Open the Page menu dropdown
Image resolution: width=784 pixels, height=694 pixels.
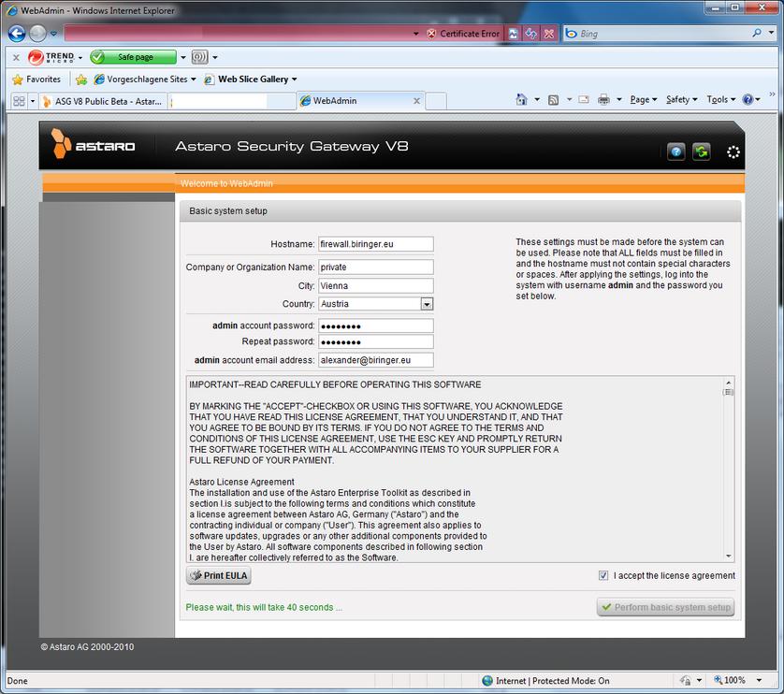(643, 100)
